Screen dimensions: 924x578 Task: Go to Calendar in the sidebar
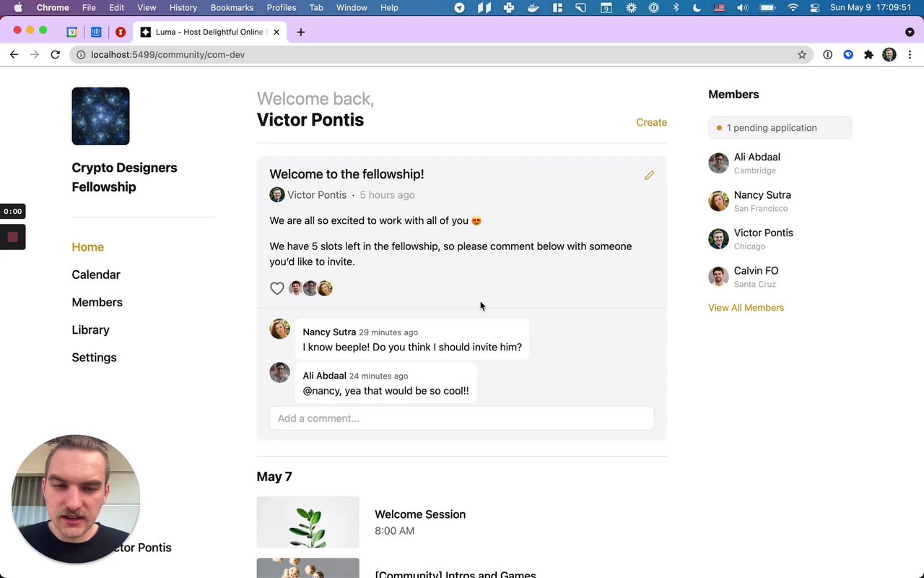coord(96,275)
